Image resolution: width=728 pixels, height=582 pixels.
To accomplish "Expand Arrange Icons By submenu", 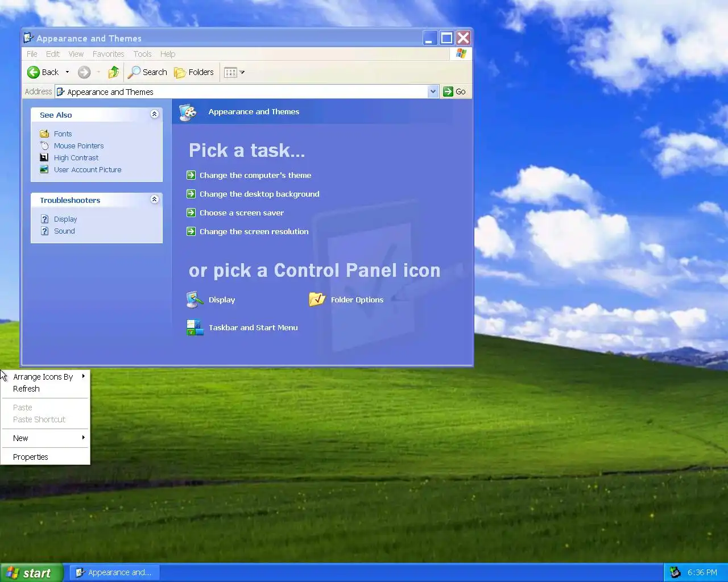I will pyautogui.click(x=45, y=377).
